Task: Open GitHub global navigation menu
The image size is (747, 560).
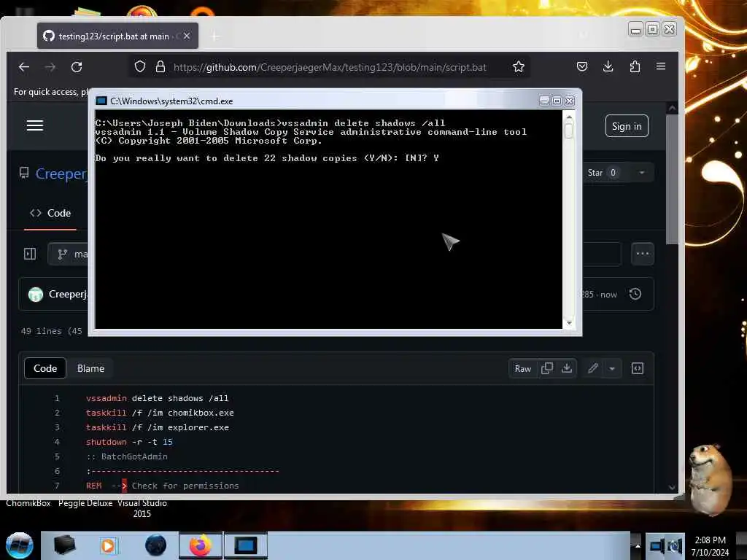Action: (35, 125)
